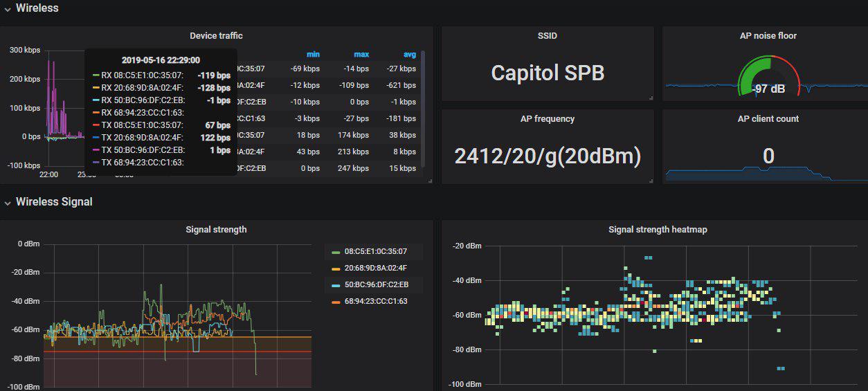868x391 pixels.
Task: Click green color line of 08:C5:E1:0C:35:07 legend
Action: (x=336, y=252)
